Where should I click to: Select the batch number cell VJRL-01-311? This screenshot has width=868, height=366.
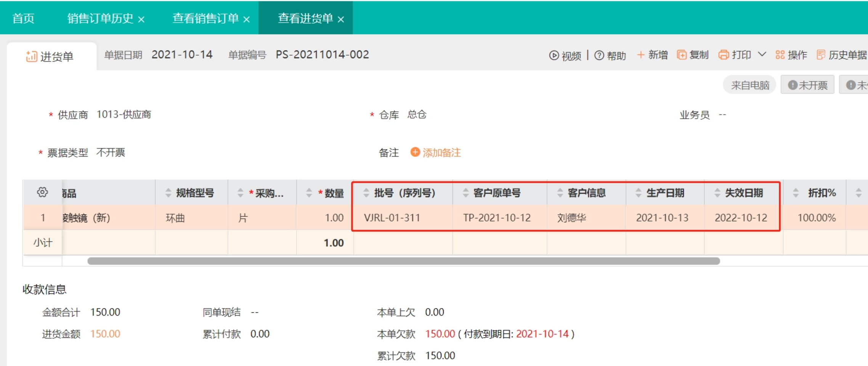(x=392, y=218)
